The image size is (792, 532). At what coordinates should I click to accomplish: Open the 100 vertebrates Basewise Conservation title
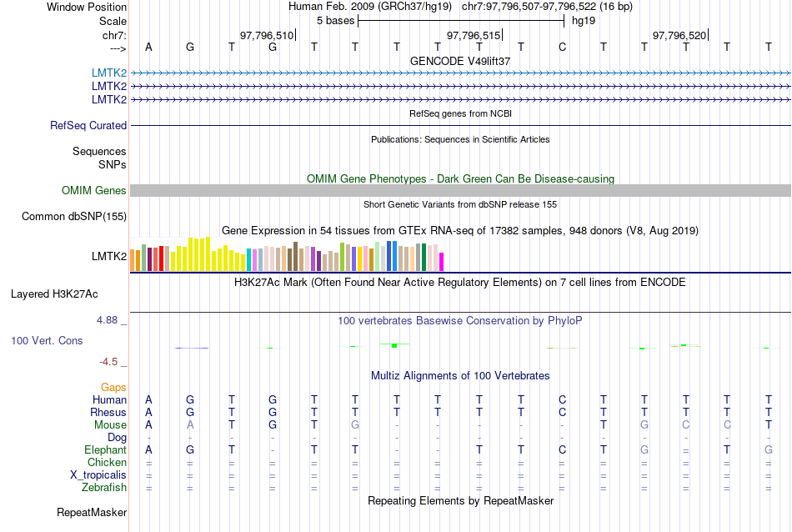click(x=460, y=321)
